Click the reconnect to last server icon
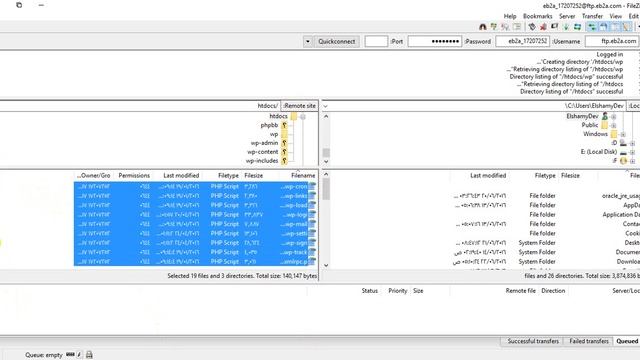Viewport: 640px width, 360px height. pyautogui.click(x=532, y=27)
